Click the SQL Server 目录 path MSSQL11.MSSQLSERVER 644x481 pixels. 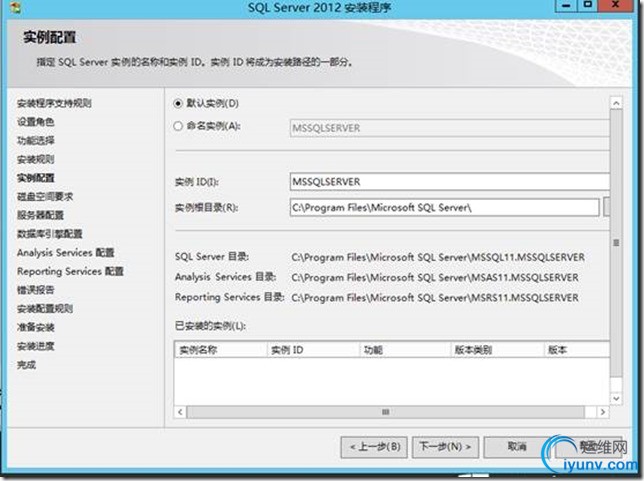(438, 258)
